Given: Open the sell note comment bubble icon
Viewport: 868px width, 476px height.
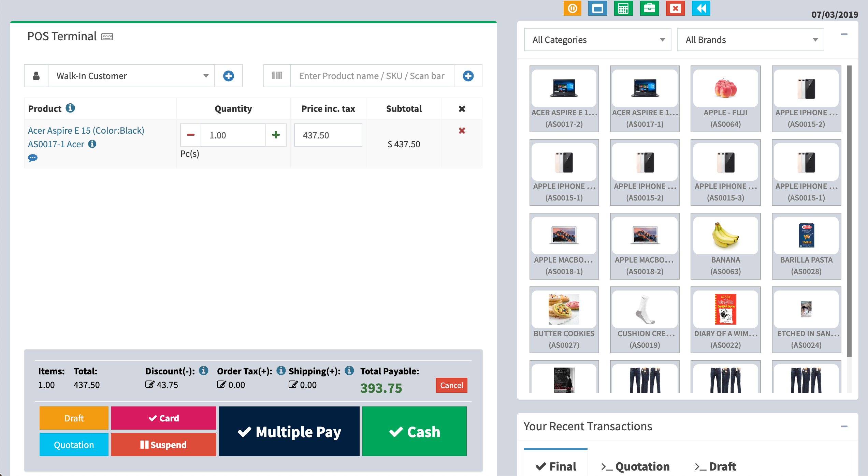Looking at the screenshot, I should [33, 158].
